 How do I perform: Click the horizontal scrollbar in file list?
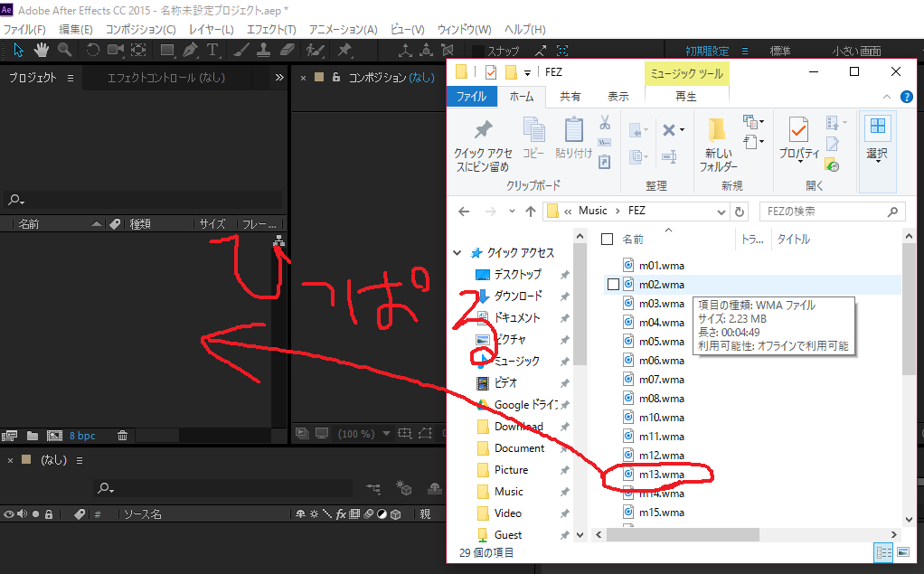point(683,534)
